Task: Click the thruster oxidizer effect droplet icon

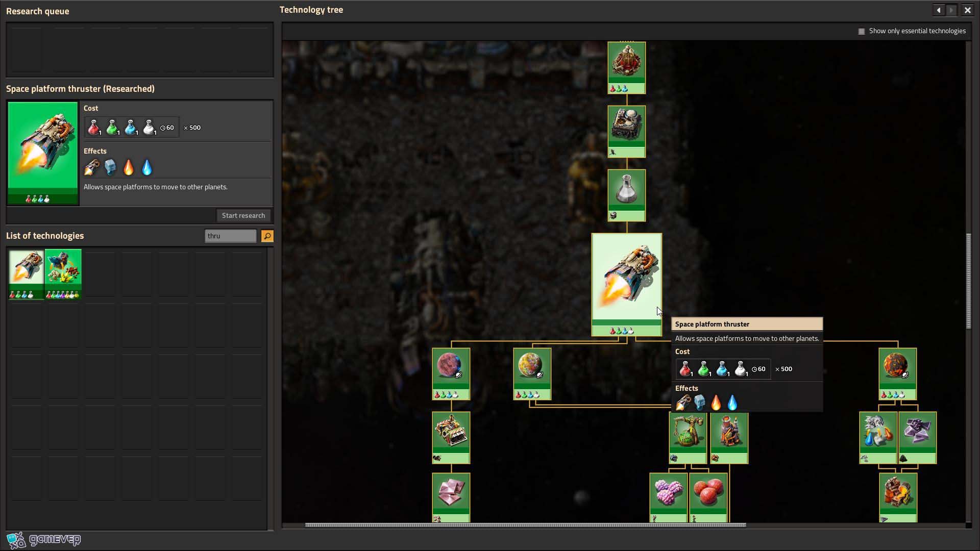Action: click(147, 167)
